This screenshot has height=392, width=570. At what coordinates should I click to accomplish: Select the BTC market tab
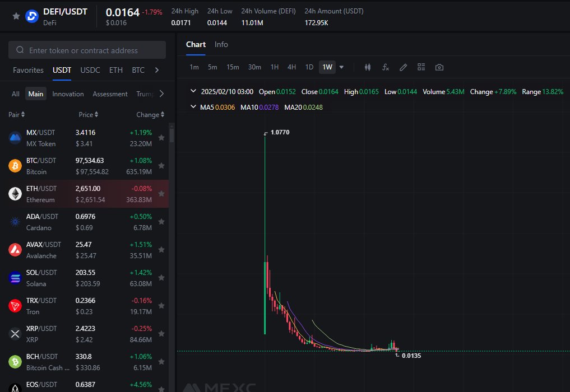(x=138, y=70)
